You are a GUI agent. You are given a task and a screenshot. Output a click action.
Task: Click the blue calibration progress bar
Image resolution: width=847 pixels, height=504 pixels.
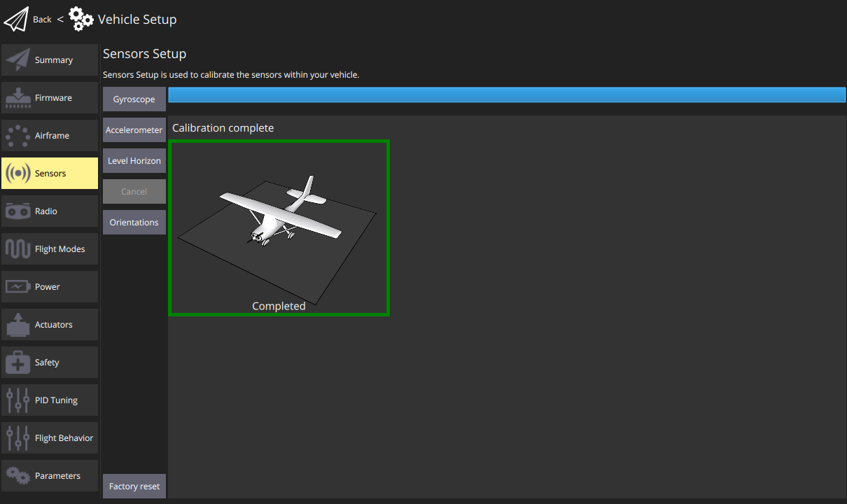(507, 95)
